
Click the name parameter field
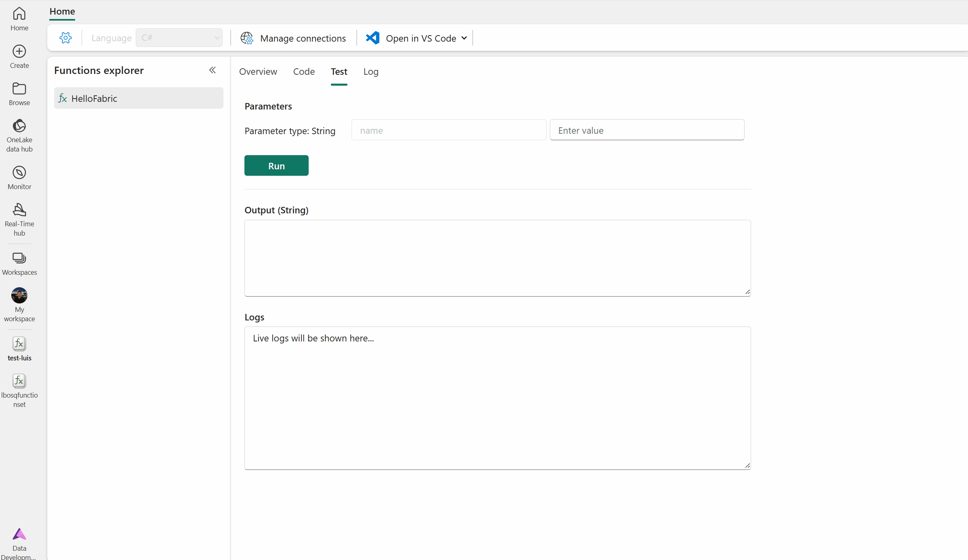(x=449, y=130)
